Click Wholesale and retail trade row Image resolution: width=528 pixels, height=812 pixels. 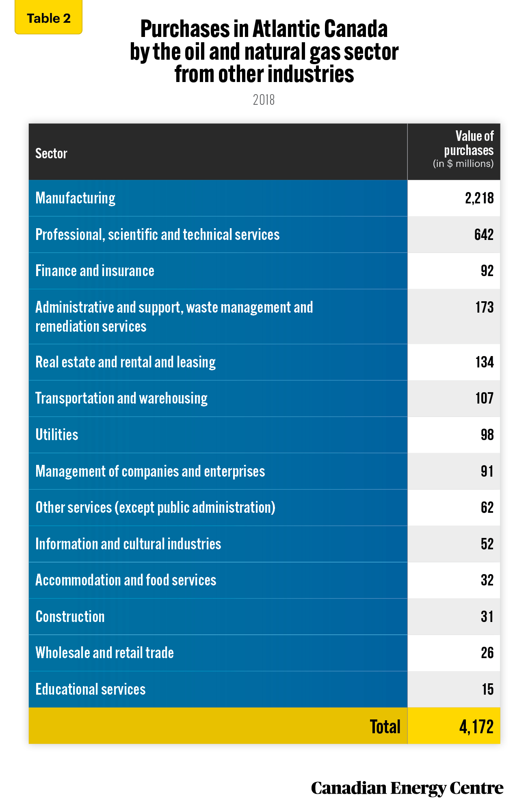(x=264, y=653)
